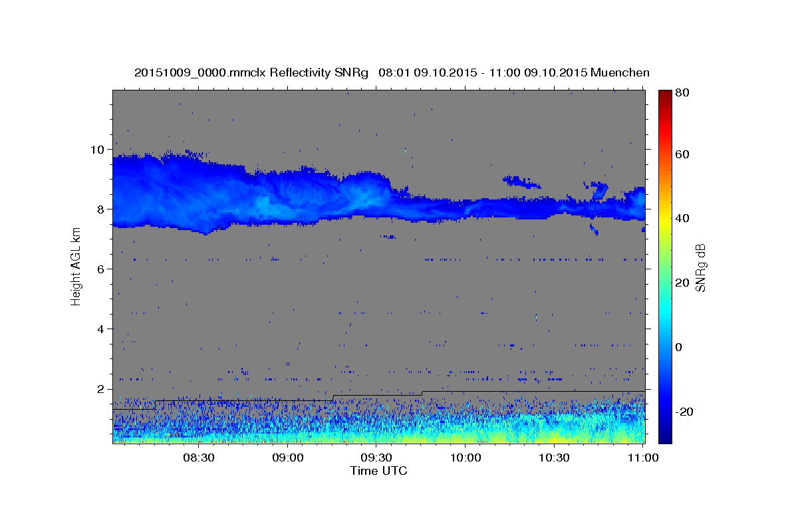The image size is (798, 532).
Task: Click the colorbar value -20
Action: point(684,412)
